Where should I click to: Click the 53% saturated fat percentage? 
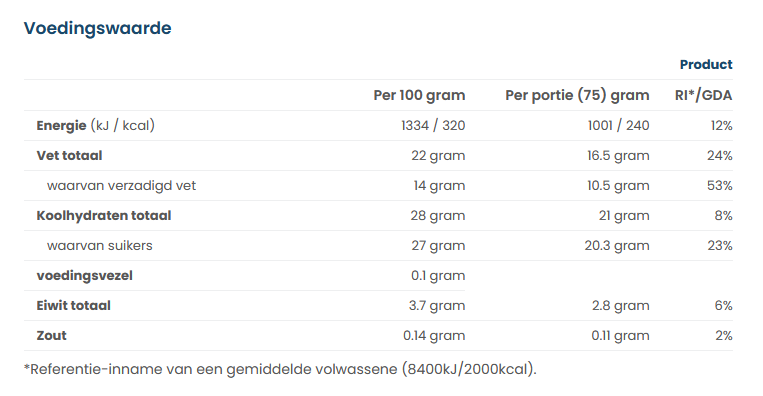point(720,186)
